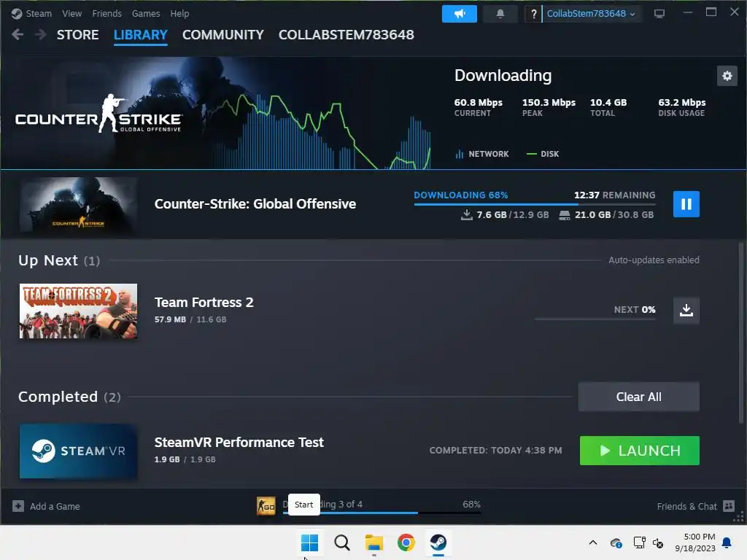
Task: Click the network display tray icon
Action: pos(639,542)
